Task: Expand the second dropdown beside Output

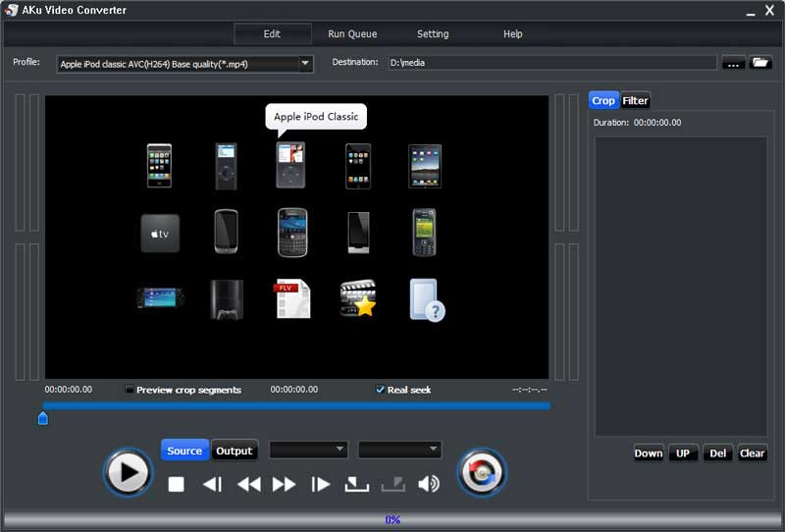Action: 399,450
